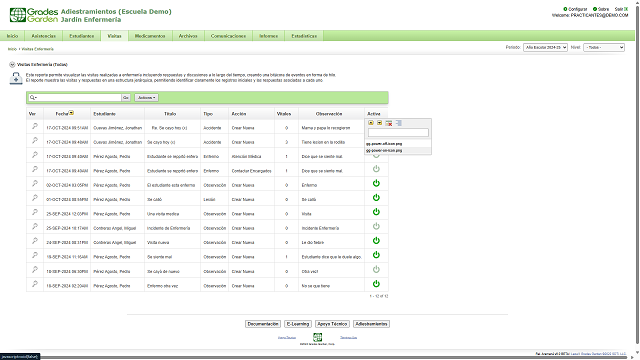View 'El estudiante esta enfermo' visit details
640x360 pixels.
35,184
